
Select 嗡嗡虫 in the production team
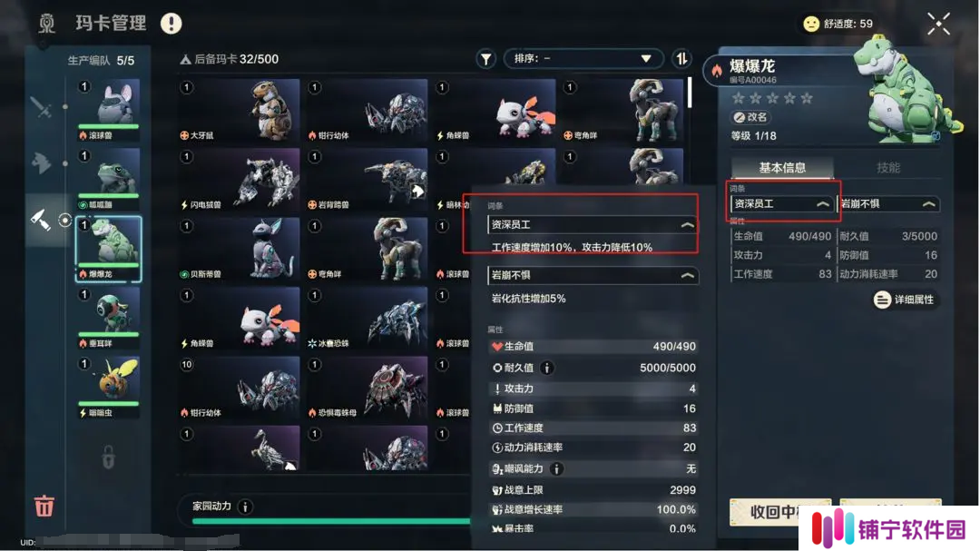[x=108, y=387]
